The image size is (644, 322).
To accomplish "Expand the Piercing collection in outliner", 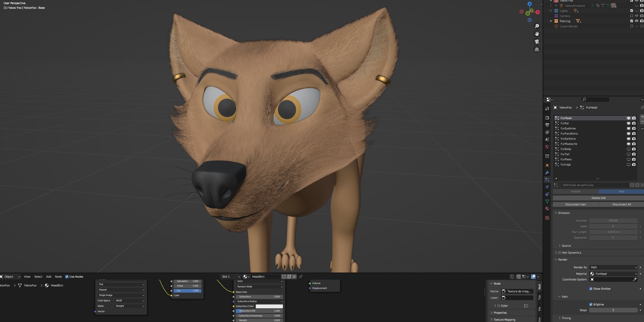I will [x=551, y=21].
